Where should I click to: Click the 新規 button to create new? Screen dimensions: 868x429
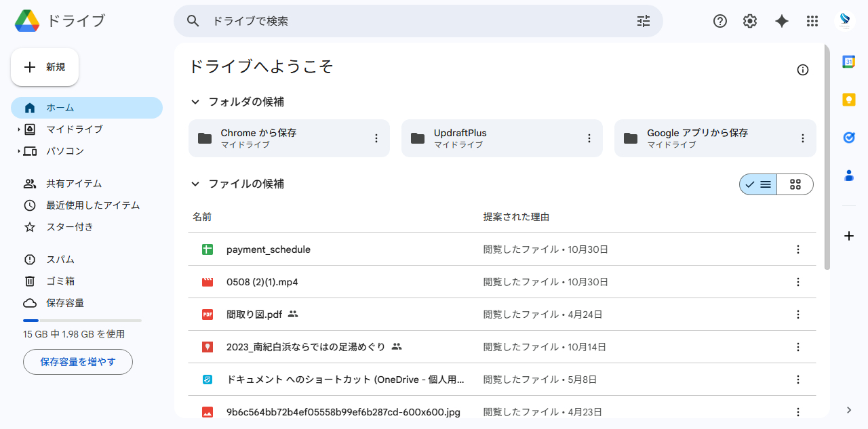(x=44, y=66)
